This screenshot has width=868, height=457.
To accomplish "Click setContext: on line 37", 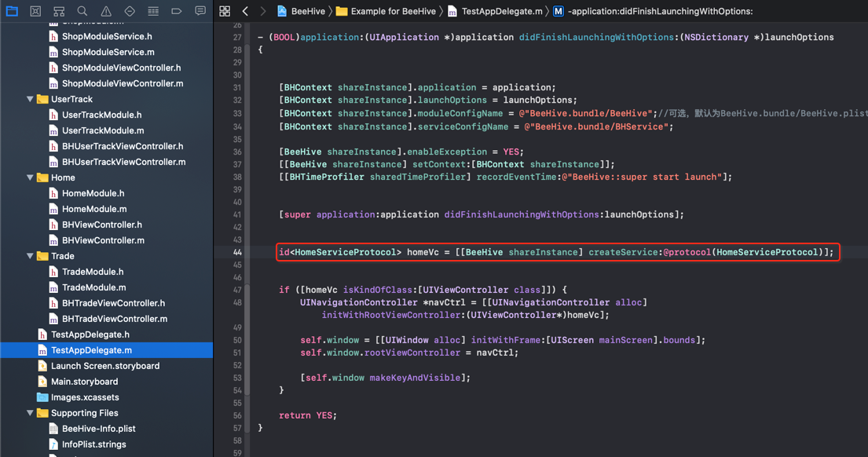I will 441,164.
